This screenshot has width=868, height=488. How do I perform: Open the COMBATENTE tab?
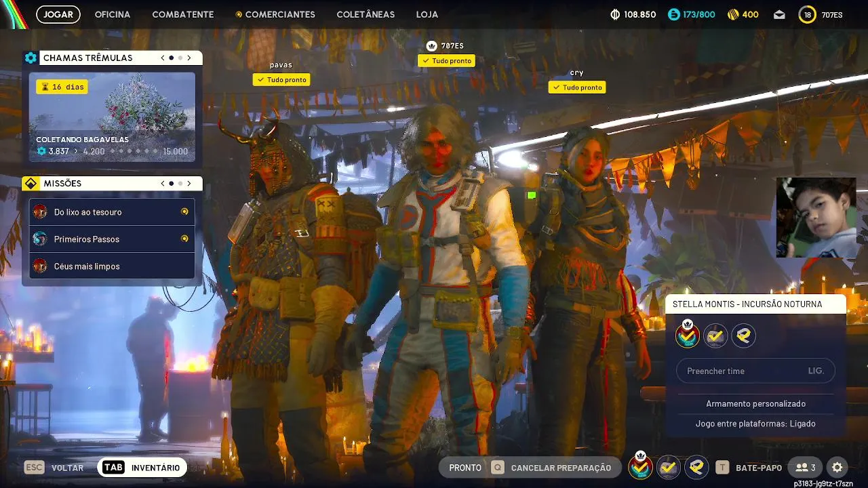(x=182, y=14)
